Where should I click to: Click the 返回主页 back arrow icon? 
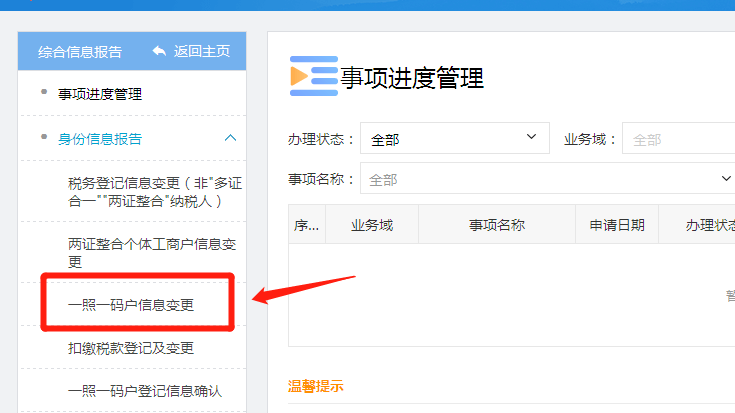(x=159, y=51)
